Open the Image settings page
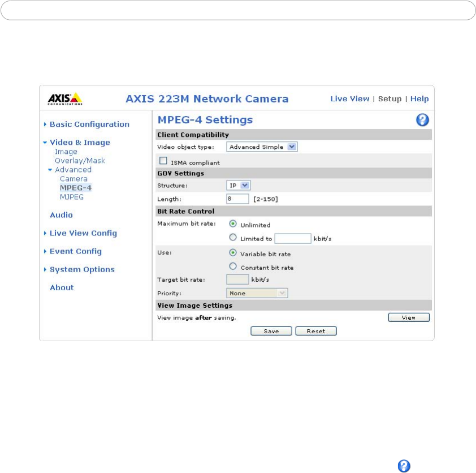Image resolution: width=476 pixels, height=473 pixels. 66,152
